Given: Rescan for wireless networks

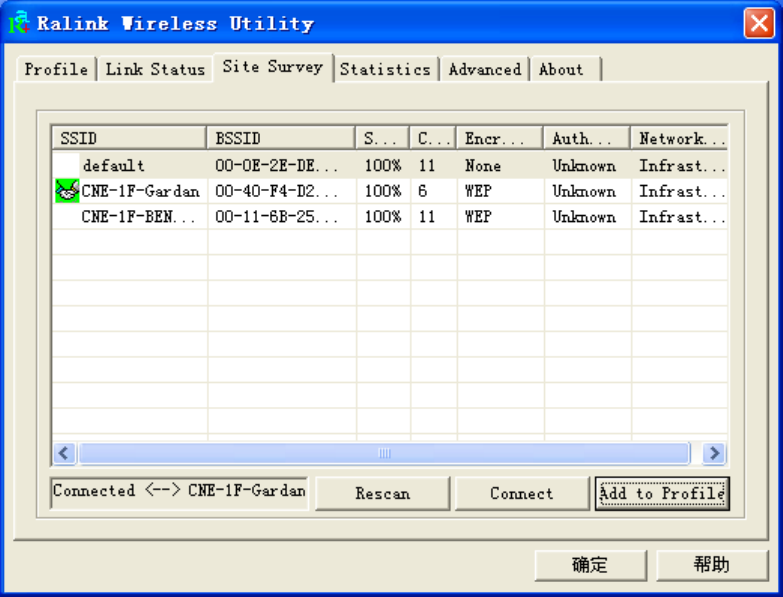Looking at the screenshot, I should coord(383,493).
